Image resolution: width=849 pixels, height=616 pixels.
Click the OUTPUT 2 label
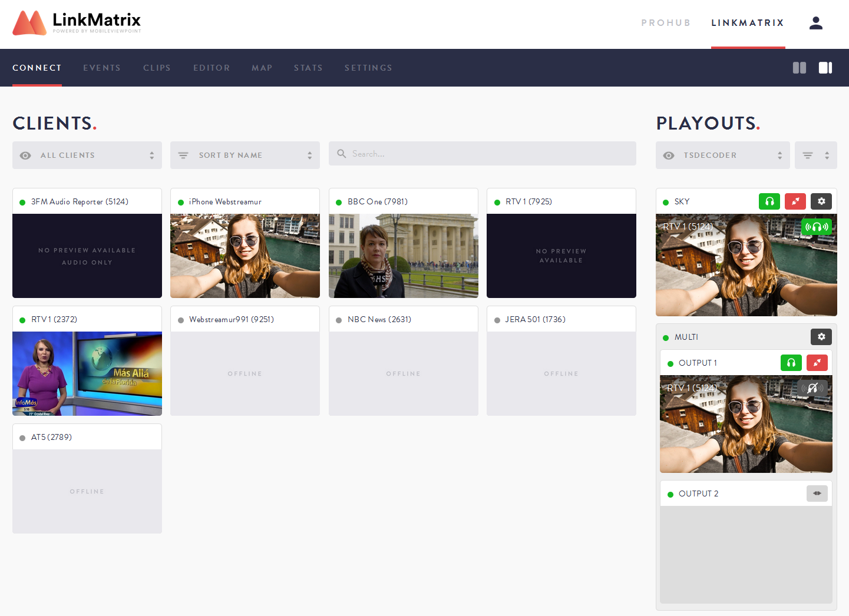pyautogui.click(x=699, y=494)
